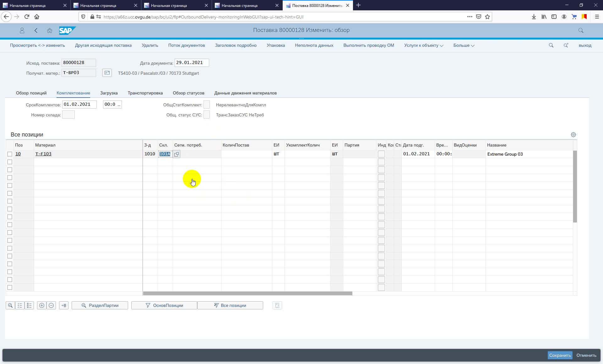Open Заголовок подробно
603x364 pixels.
pos(236,45)
